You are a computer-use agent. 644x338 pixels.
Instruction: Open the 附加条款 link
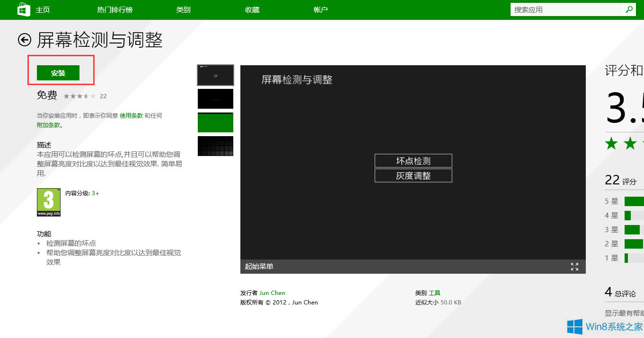tap(48, 125)
